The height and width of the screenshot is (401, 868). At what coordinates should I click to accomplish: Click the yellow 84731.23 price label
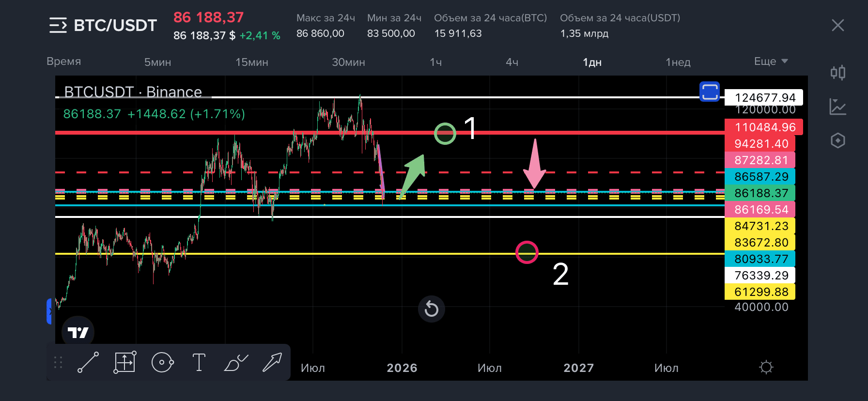[x=760, y=226]
